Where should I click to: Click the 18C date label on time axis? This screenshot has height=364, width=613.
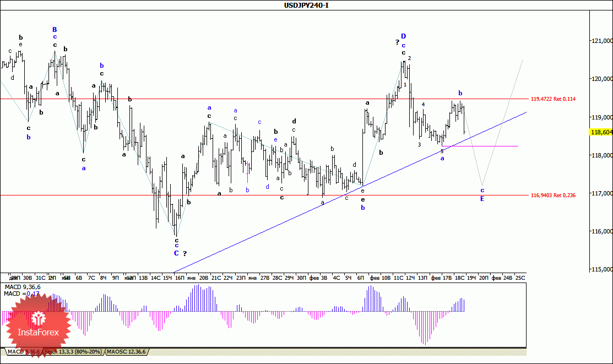click(460, 278)
